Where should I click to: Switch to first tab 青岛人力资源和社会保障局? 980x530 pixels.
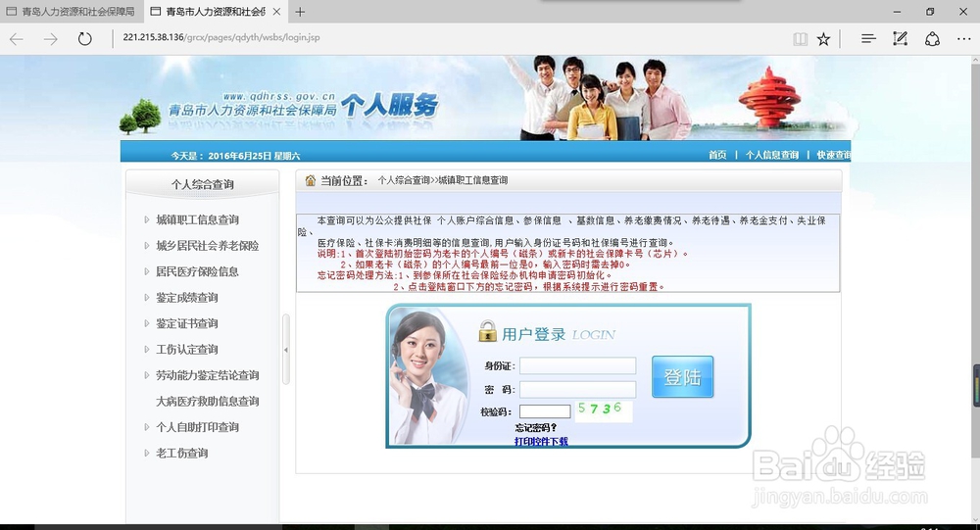(x=72, y=11)
